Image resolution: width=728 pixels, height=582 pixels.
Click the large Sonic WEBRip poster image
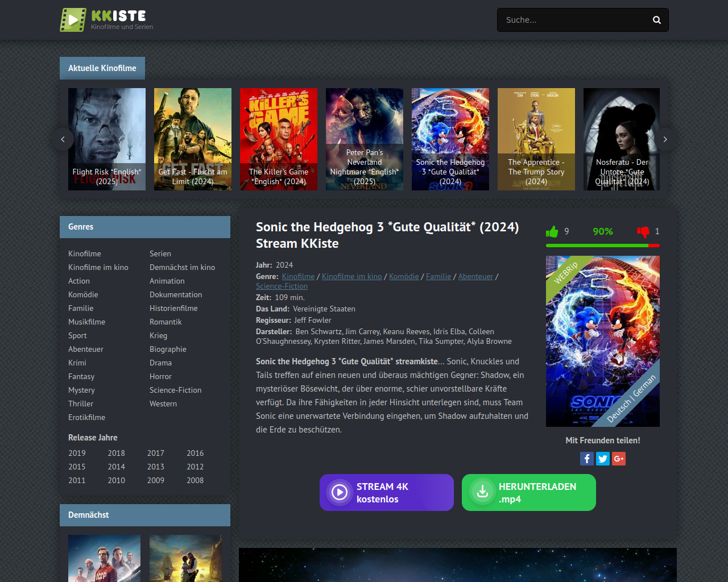[603, 341]
